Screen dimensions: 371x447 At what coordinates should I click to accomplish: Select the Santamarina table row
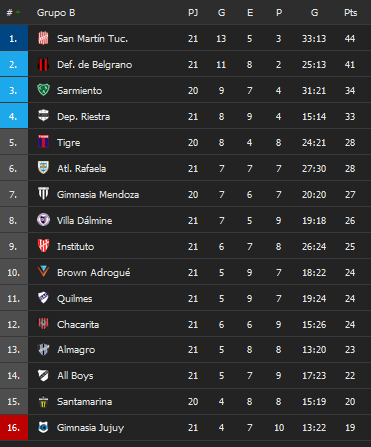tap(185, 402)
